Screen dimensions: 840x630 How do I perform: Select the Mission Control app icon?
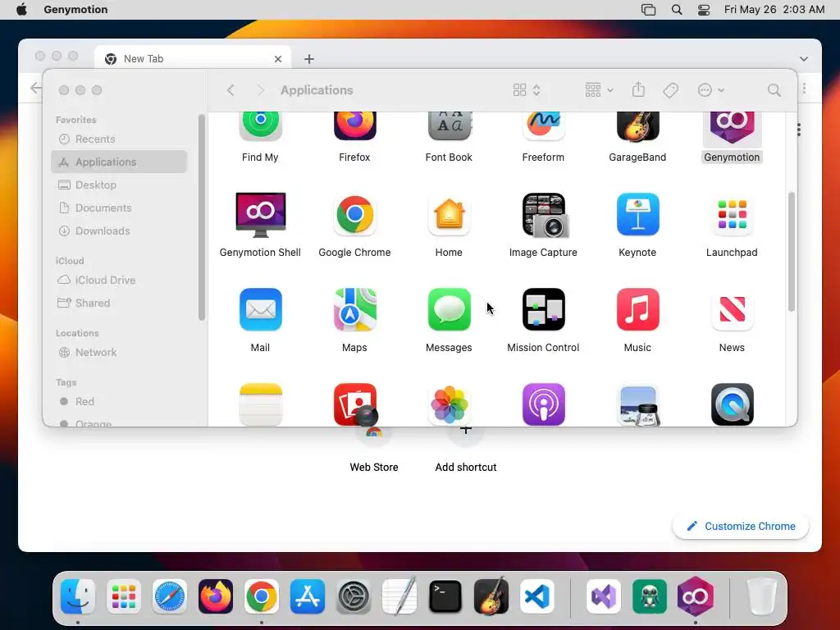pos(543,309)
